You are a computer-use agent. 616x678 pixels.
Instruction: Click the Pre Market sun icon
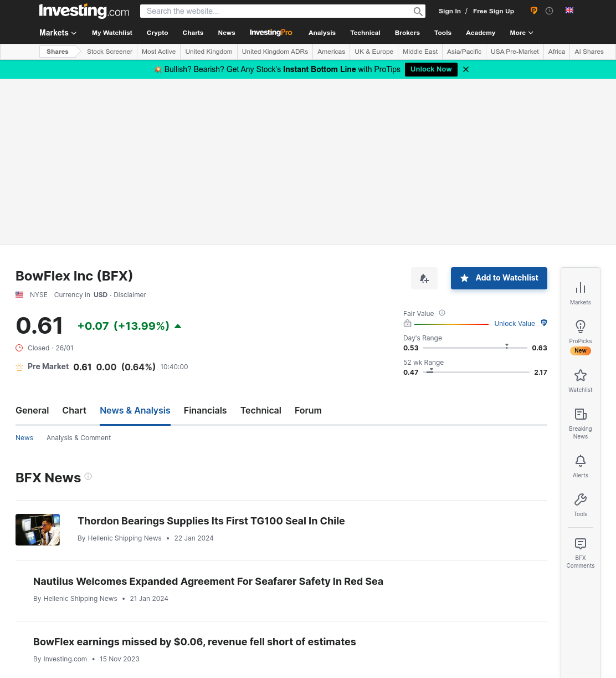[x=19, y=367]
